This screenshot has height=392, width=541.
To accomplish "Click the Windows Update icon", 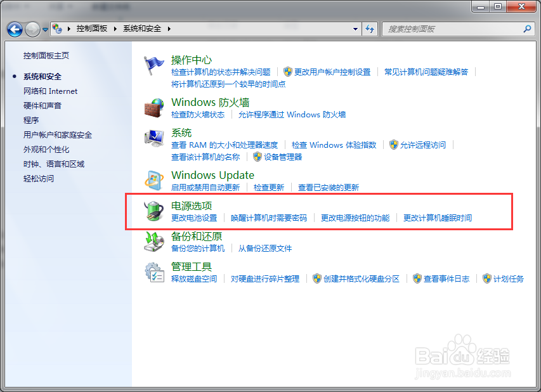I will click(x=154, y=181).
